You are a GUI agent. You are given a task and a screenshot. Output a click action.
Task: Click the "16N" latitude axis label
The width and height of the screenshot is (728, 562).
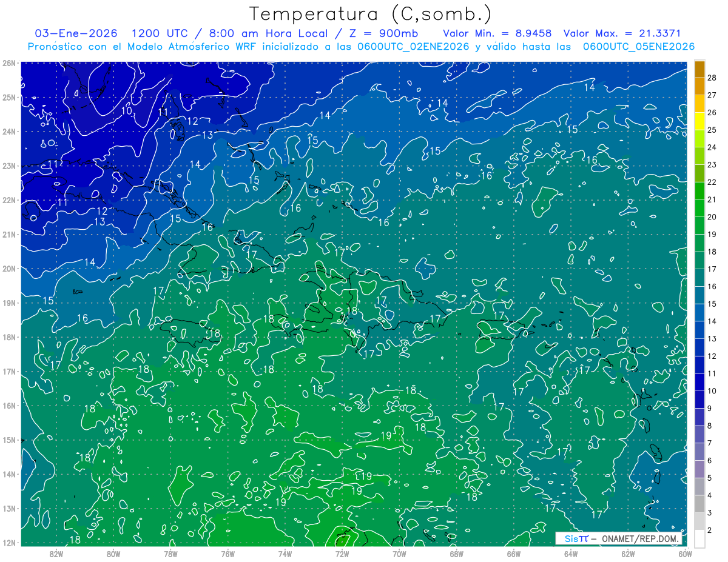tap(9, 406)
